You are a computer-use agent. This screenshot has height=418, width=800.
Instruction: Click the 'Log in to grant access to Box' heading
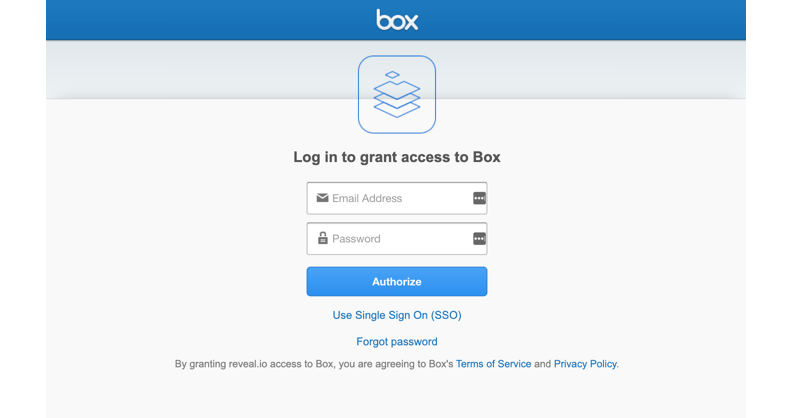[397, 157]
